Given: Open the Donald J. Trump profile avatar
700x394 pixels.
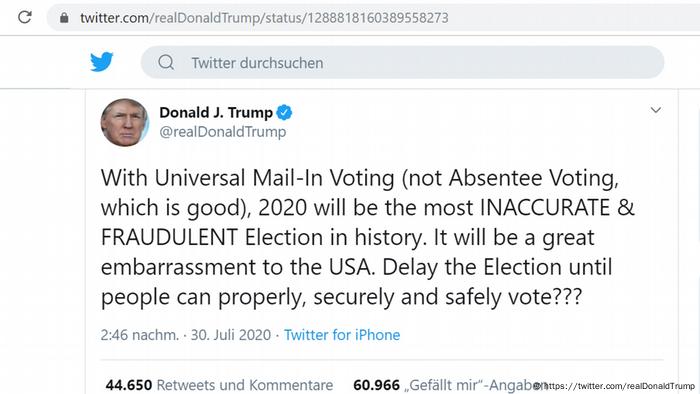Looking at the screenshot, I should click(x=125, y=122).
